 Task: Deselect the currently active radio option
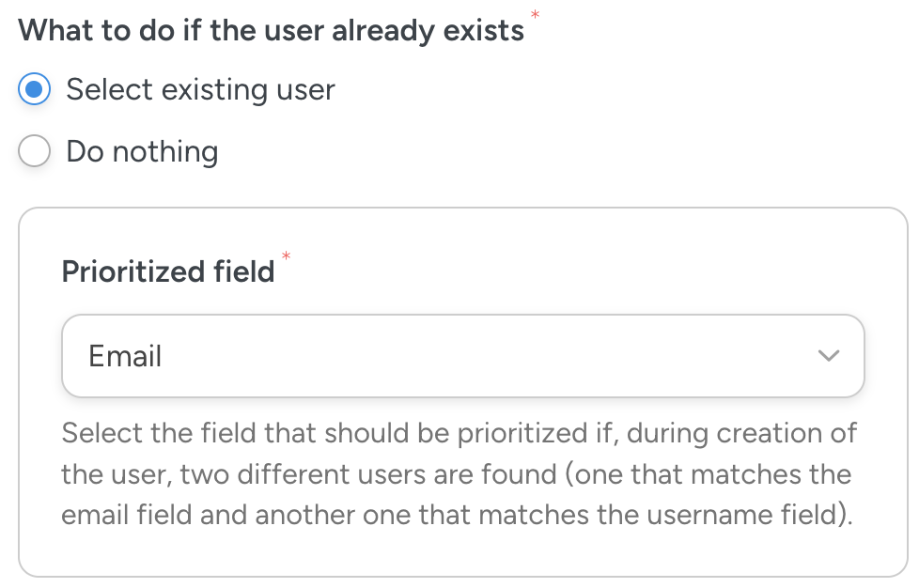tap(34, 89)
